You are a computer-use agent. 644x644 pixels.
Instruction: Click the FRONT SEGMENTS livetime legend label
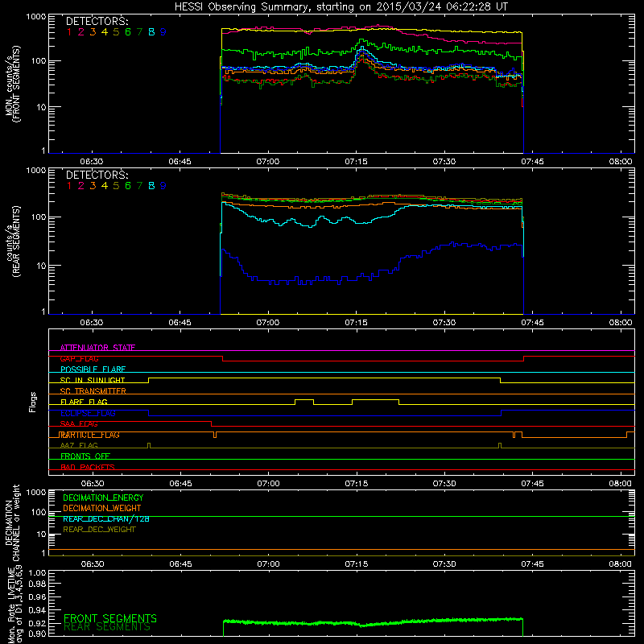point(110,618)
